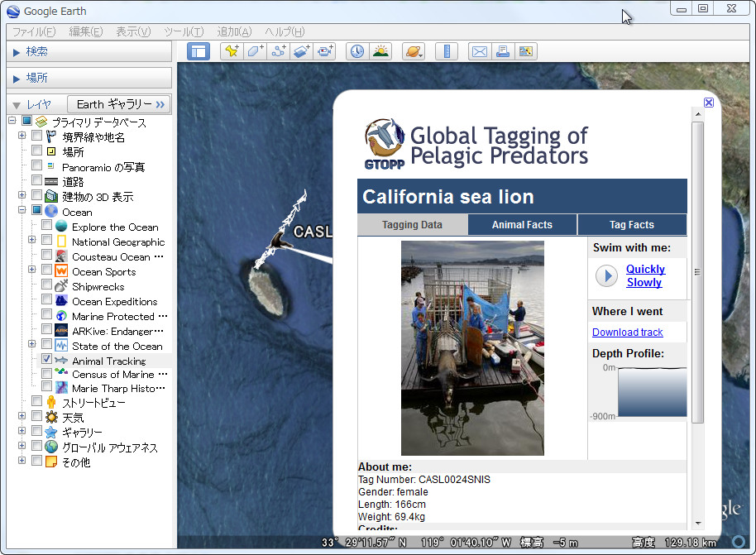Add a polygon from the toolbar
Image resolution: width=756 pixels, height=555 pixels.
255,51
